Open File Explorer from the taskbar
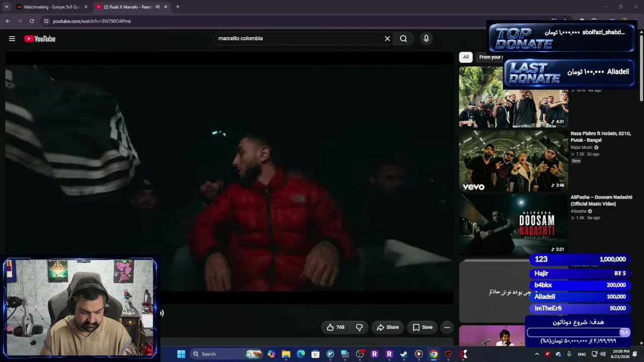This screenshot has width=644, height=362. tap(286, 354)
